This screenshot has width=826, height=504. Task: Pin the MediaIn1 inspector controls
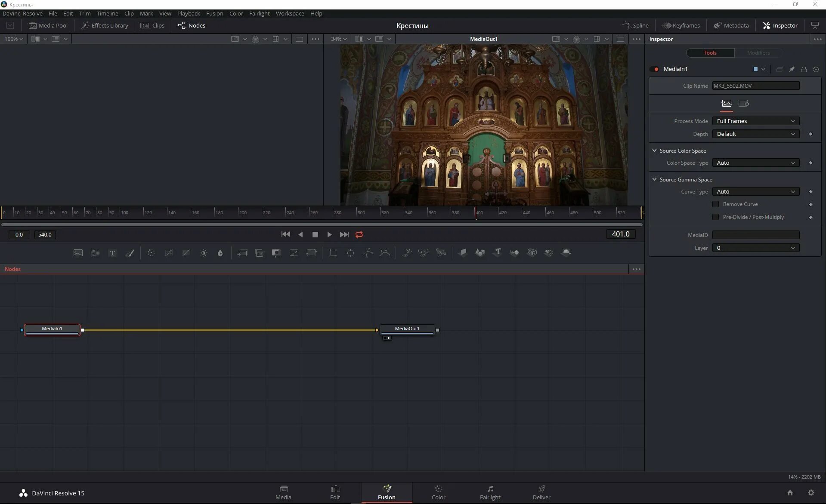click(x=792, y=69)
